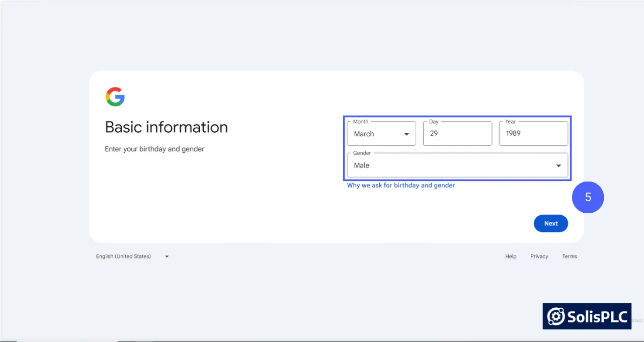Viewport: 644px width, 342px height.
Task: Click the blue Next button
Action: pyautogui.click(x=551, y=223)
